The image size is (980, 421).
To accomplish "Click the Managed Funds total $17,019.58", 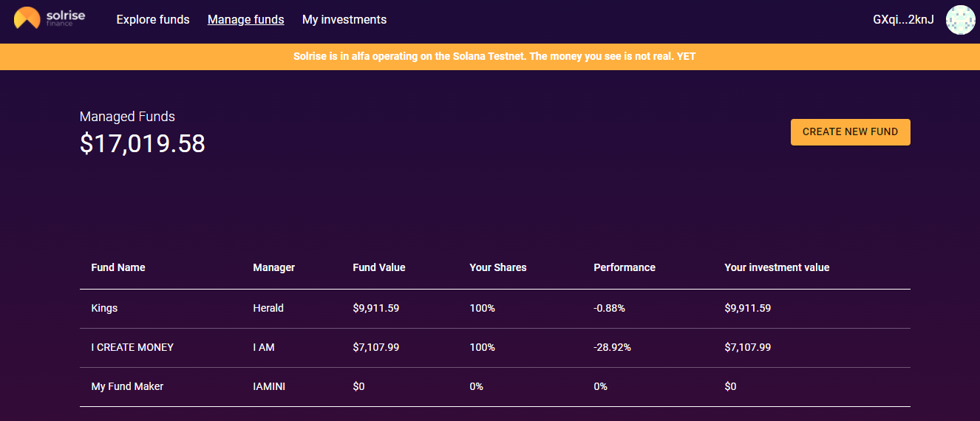I will pos(143,144).
